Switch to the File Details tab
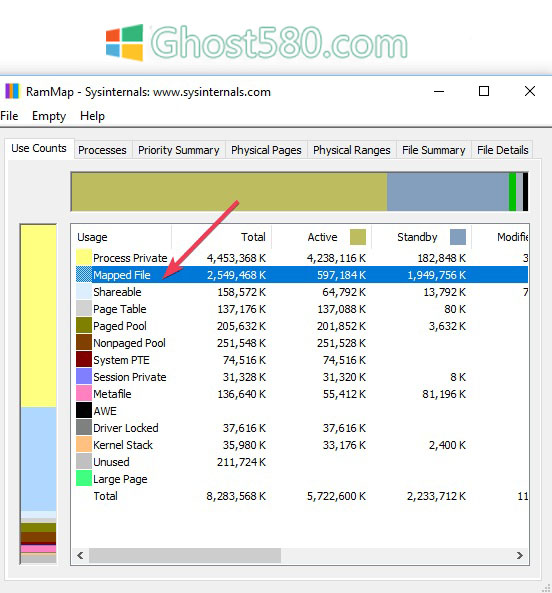Screen dimensions: 552x593 [x=502, y=150]
